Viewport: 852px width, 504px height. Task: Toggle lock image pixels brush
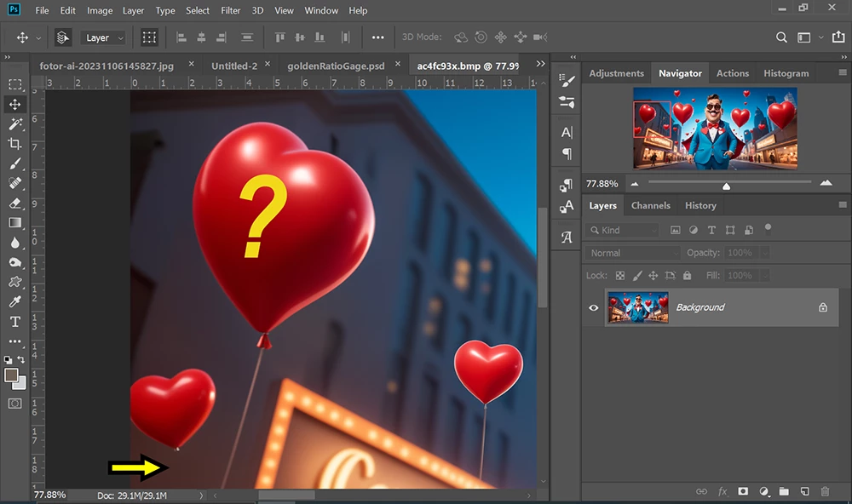[x=636, y=275]
